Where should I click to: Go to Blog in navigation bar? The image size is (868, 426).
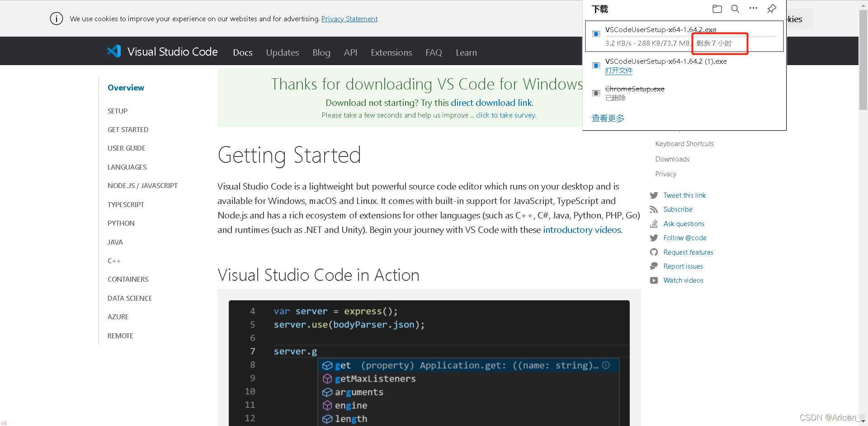pyautogui.click(x=321, y=52)
